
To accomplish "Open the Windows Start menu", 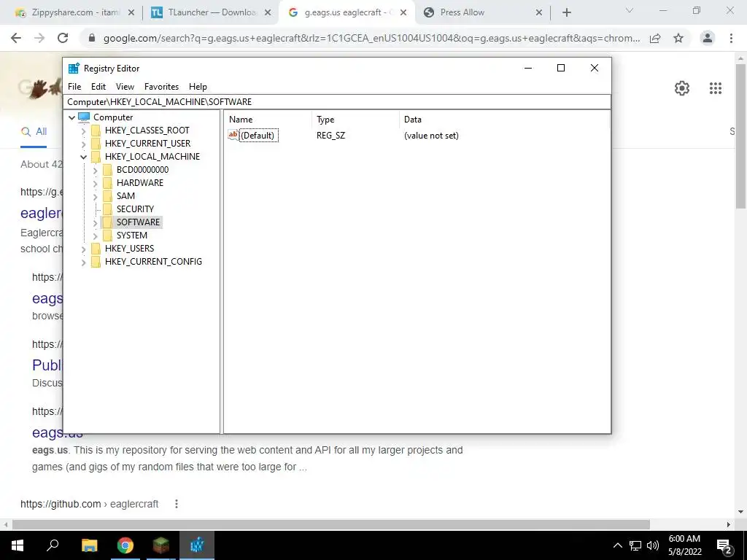I will 18,545.
